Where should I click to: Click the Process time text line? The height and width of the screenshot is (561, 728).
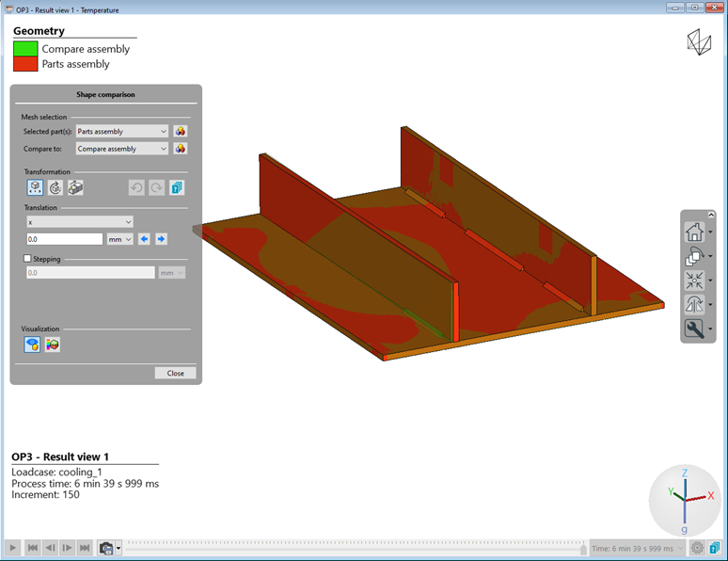(x=86, y=484)
